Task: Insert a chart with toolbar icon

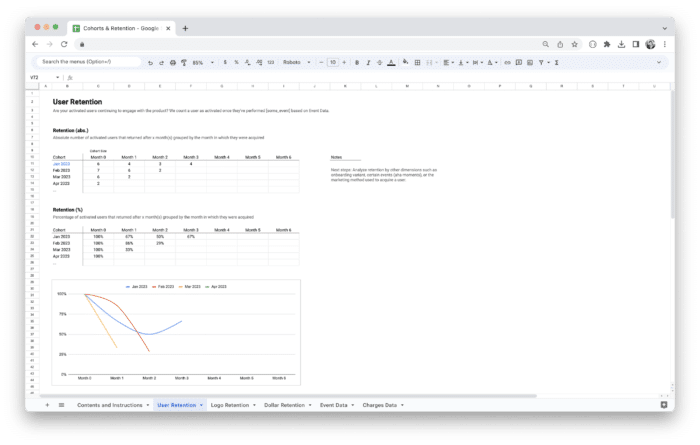Action: coord(530,62)
